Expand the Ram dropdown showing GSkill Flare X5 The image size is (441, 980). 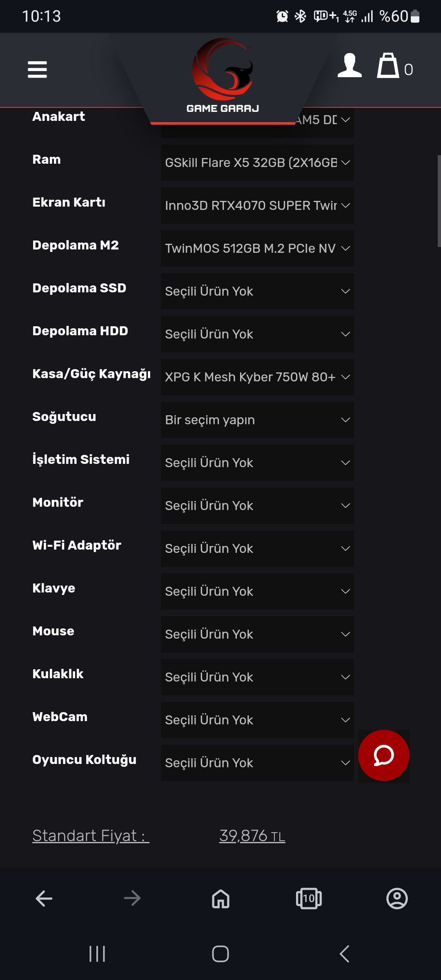coord(257,163)
